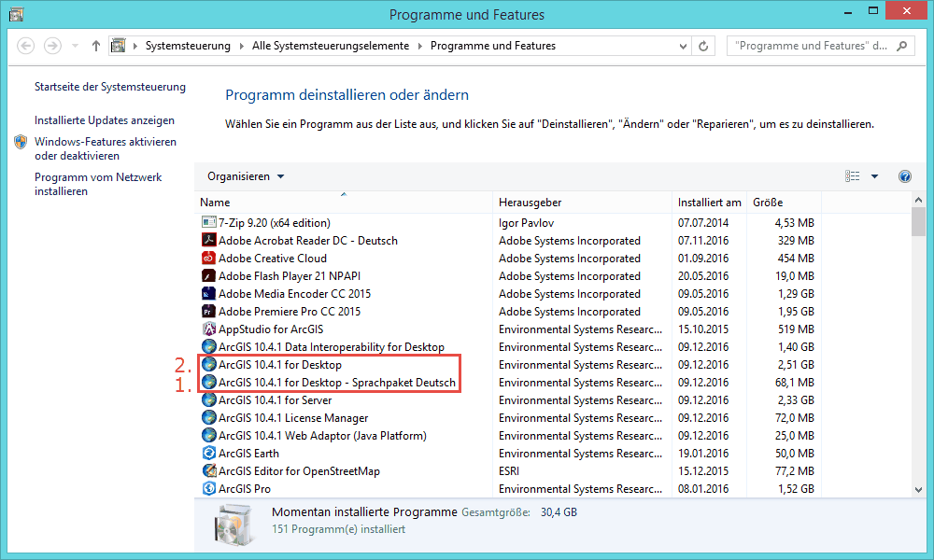
Task: Sort list by the Name column header
Action: [x=344, y=203]
